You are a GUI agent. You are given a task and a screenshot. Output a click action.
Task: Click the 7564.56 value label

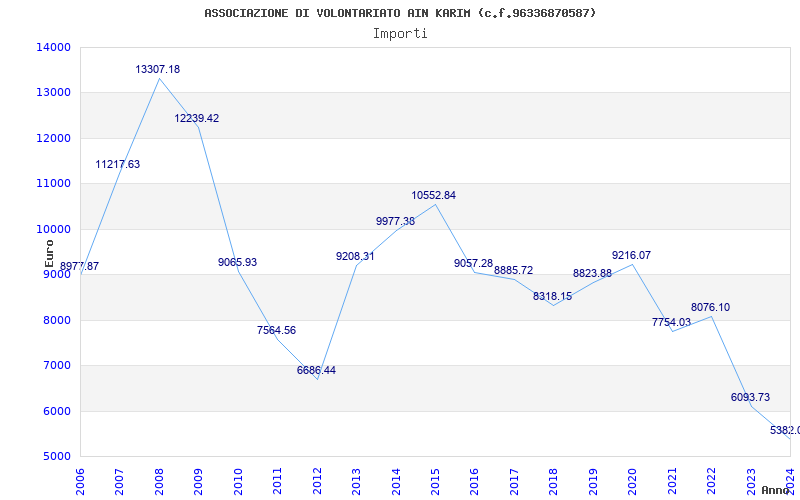pos(277,330)
